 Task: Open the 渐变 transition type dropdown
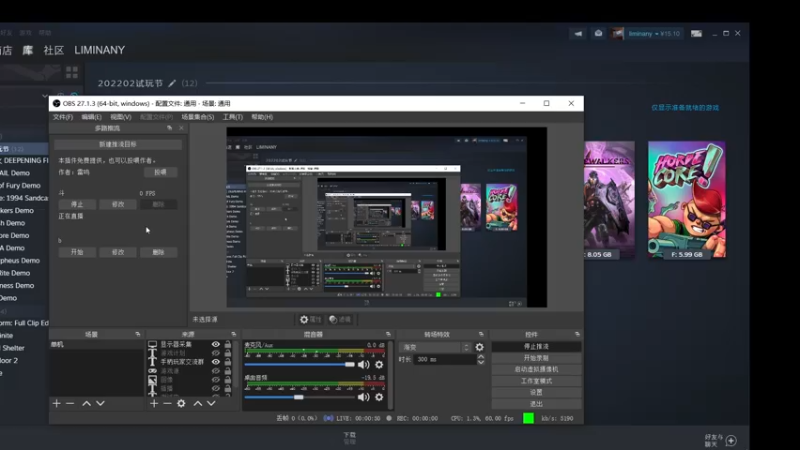436,347
